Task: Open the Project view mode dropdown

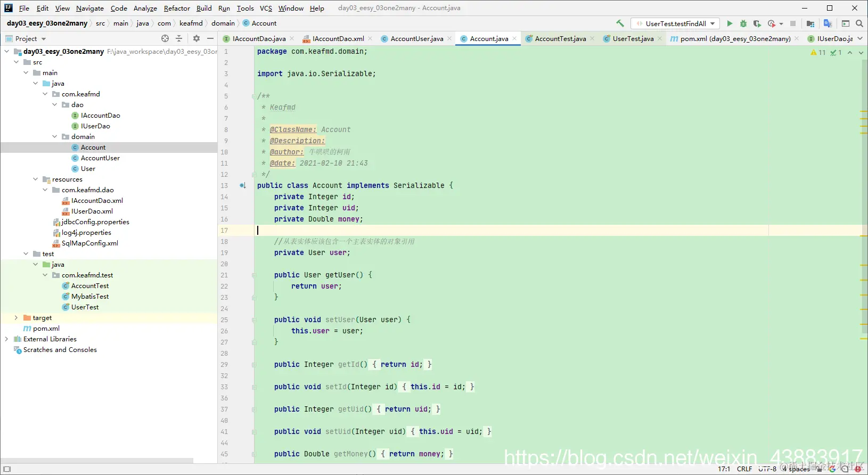Action: (x=44, y=39)
